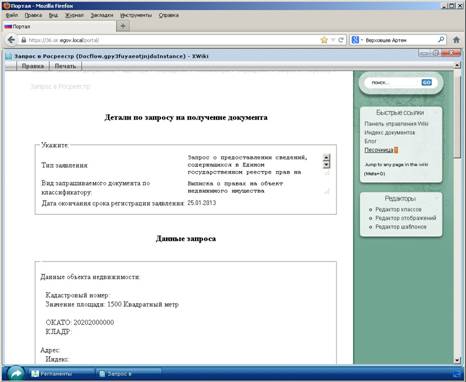Click the Печать button

click(65, 66)
